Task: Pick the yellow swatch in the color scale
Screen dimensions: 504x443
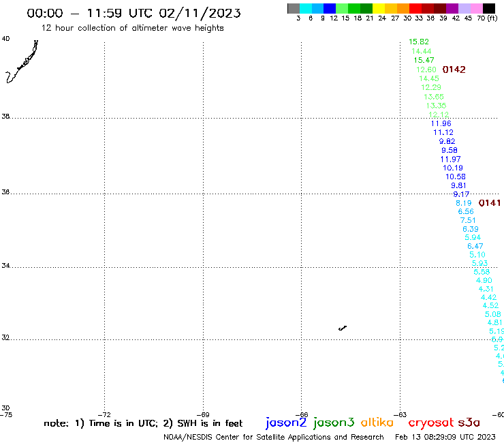Action: point(379,8)
